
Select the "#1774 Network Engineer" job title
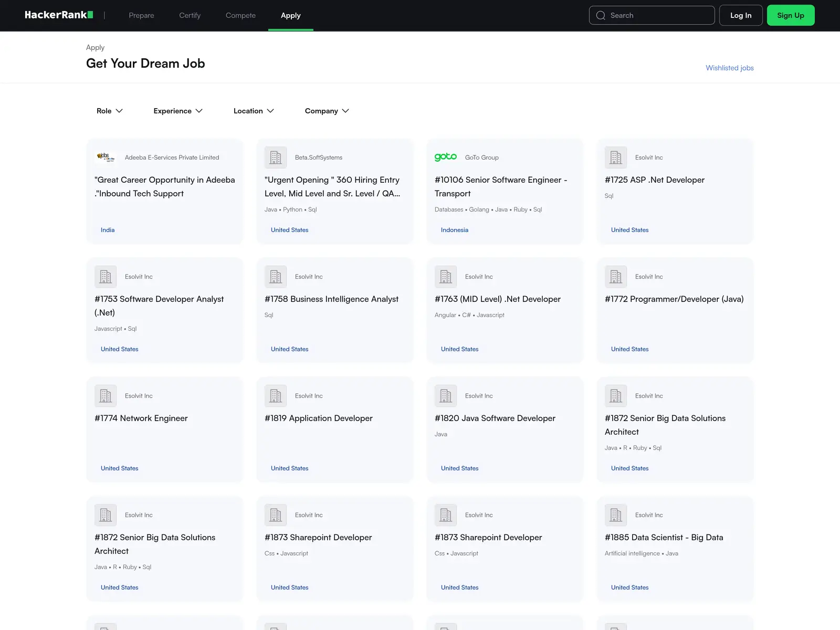(x=141, y=418)
